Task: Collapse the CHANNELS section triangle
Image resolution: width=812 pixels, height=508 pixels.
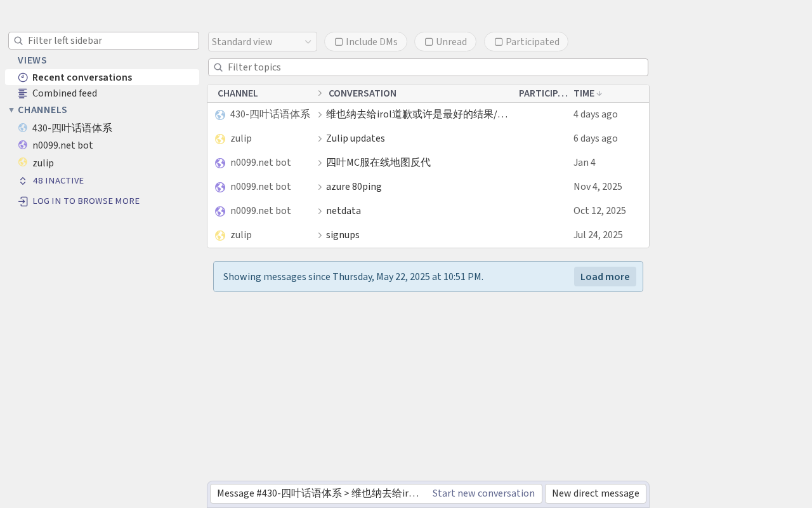Action: point(11,110)
